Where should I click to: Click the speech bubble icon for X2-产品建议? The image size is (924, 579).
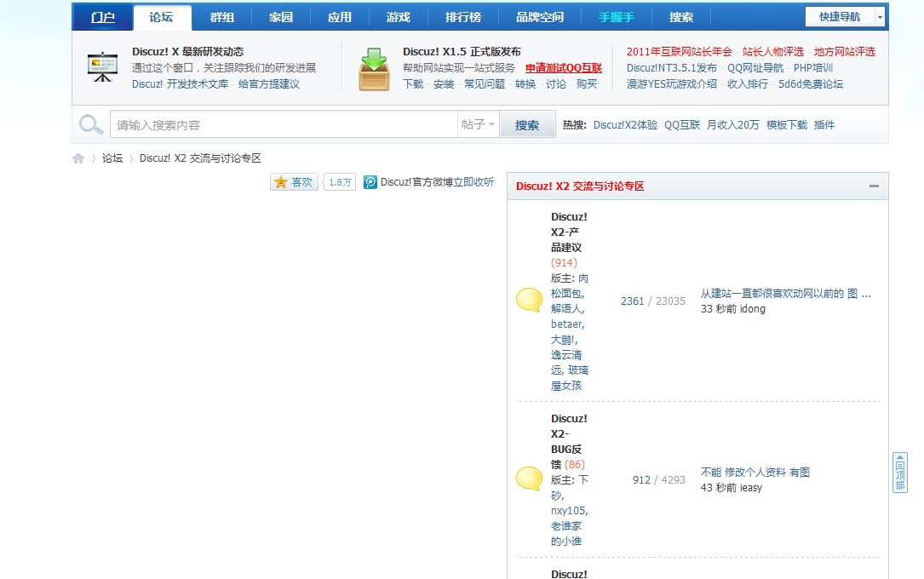tap(529, 300)
